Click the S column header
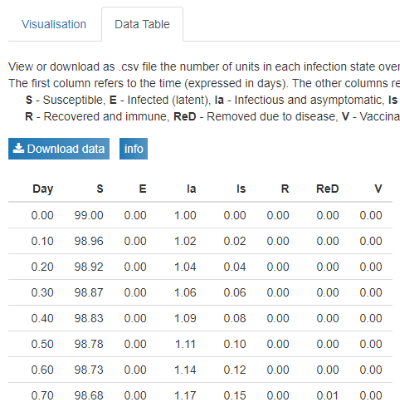The image size is (400, 400). 100,189
